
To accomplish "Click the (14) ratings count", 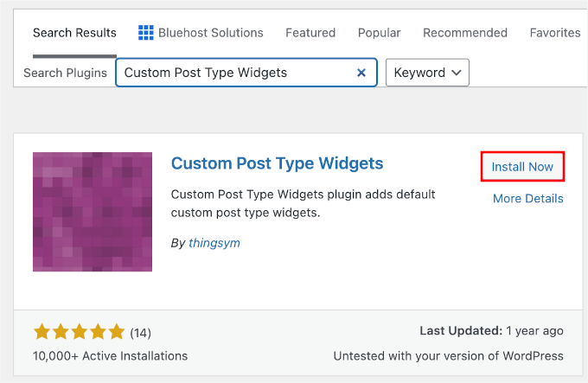I will (x=141, y=333).
